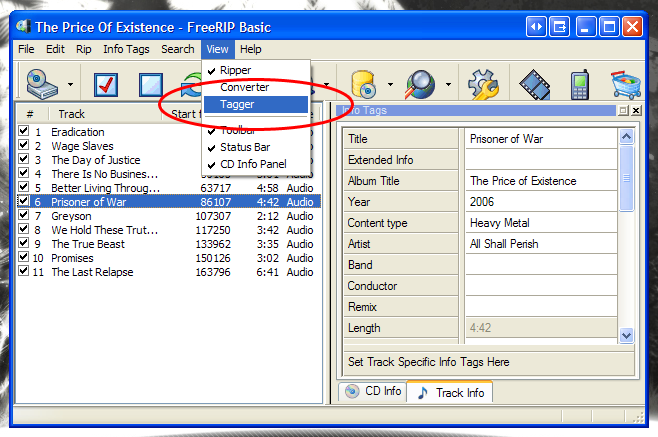The image size is (658, 437).
Task: Edit the Album Title field value
Action: 541,181
